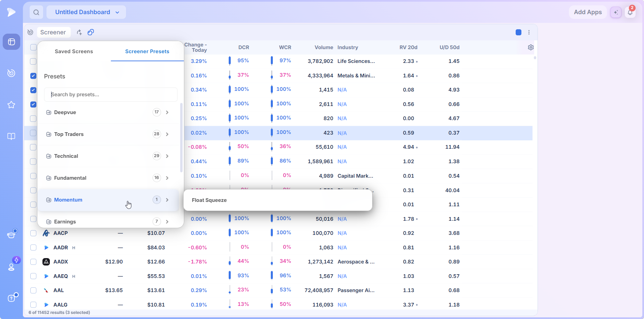The height and width of the screenshot is (319, 644).
Task: Focus the Search by presets field
Action: tap(111, 95)
